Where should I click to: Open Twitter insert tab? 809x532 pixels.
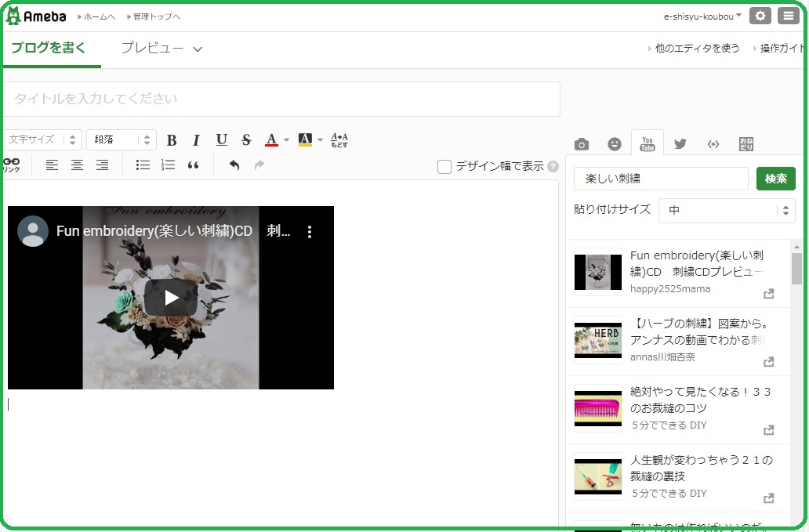[x=680, y=144]
